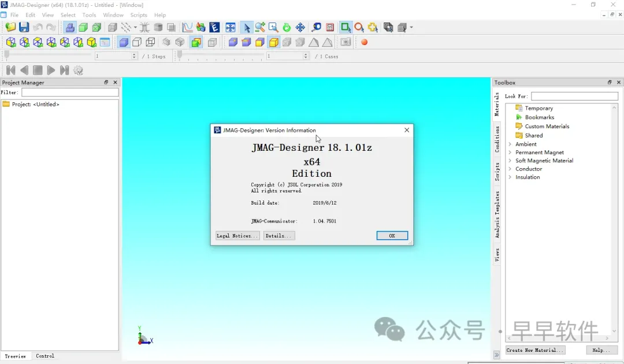The height and width of the screenshot is (364, 624).
Task: Click the Project Manager Filter field
Action: point(70,92)
